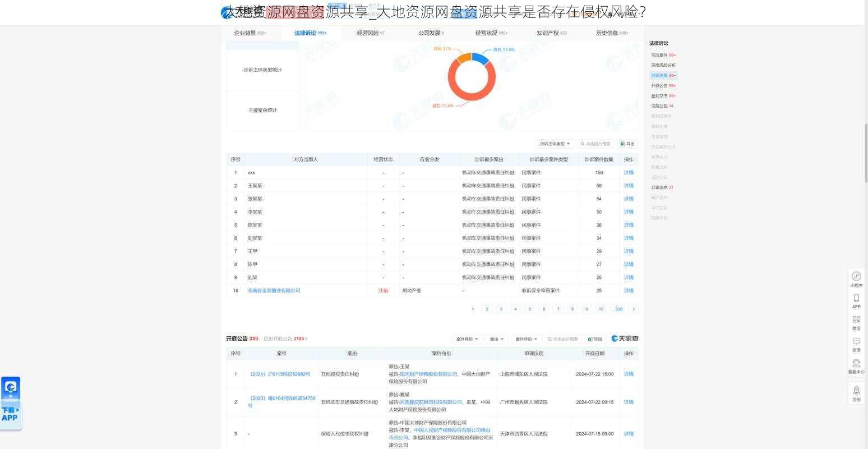Image resolution: width=868 pixels, height=449 pixels.
Task: Open 详情 for the 2024-07-22 15:00 hearing
Action: pyautogui.click(x=629, y=374)
